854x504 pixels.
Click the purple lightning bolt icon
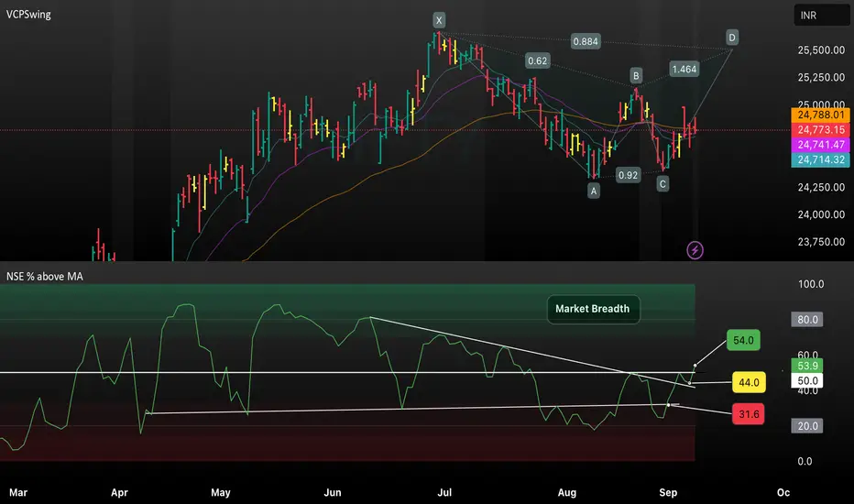pyautogui.click(x=695, y=250)
